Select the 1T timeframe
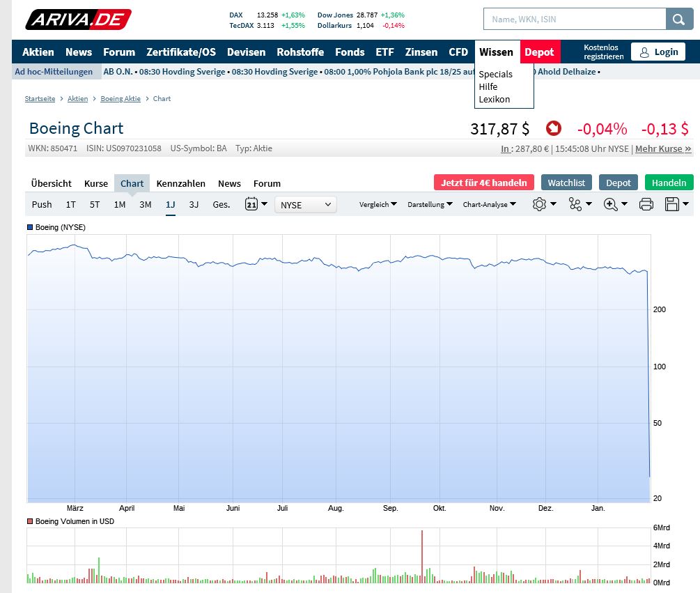 70,204
